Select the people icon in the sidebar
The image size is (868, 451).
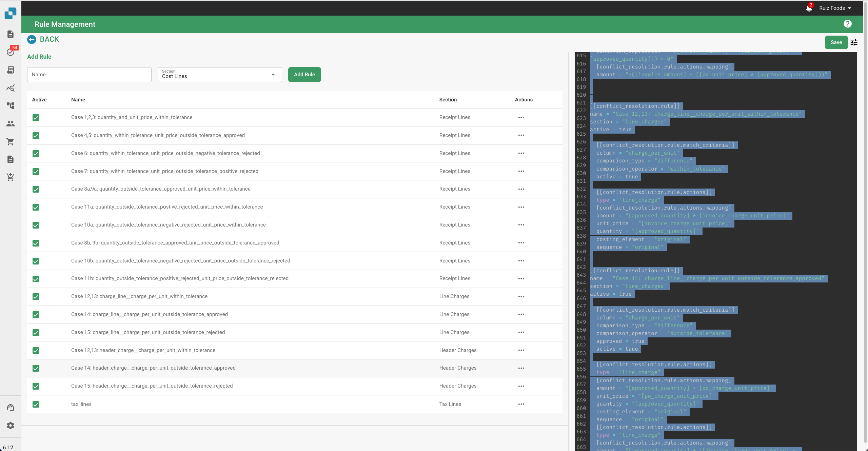click(10, 124)
